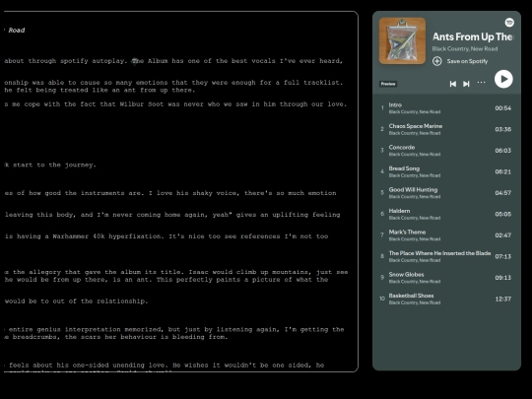
Task: Play the Concorde track
Action: click(x=446, y=151)
